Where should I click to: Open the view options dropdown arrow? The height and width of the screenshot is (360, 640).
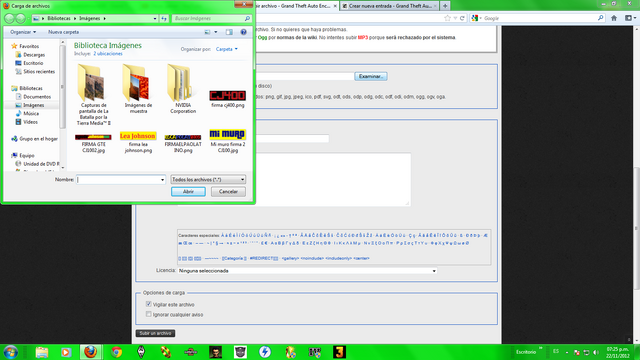click(216, 32)
